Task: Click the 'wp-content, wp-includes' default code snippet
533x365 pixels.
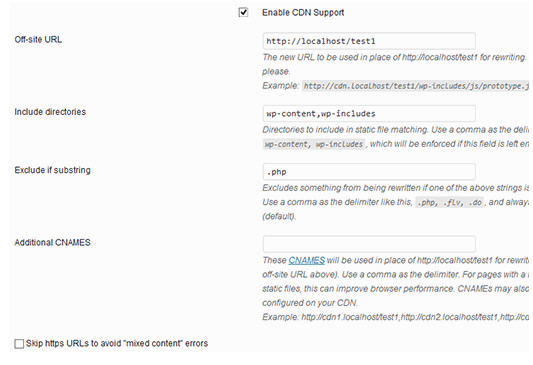Action: [x=314, y=144]
